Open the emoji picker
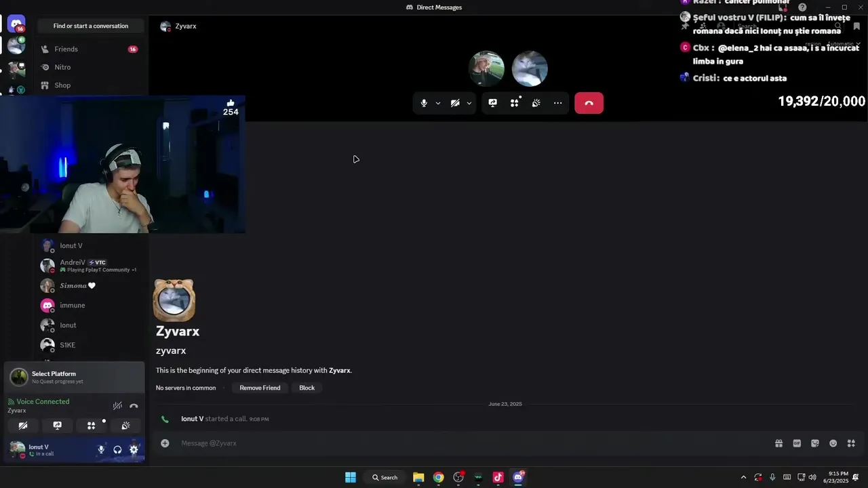Screen dimensions: 868x488 (x=833, y=443)
